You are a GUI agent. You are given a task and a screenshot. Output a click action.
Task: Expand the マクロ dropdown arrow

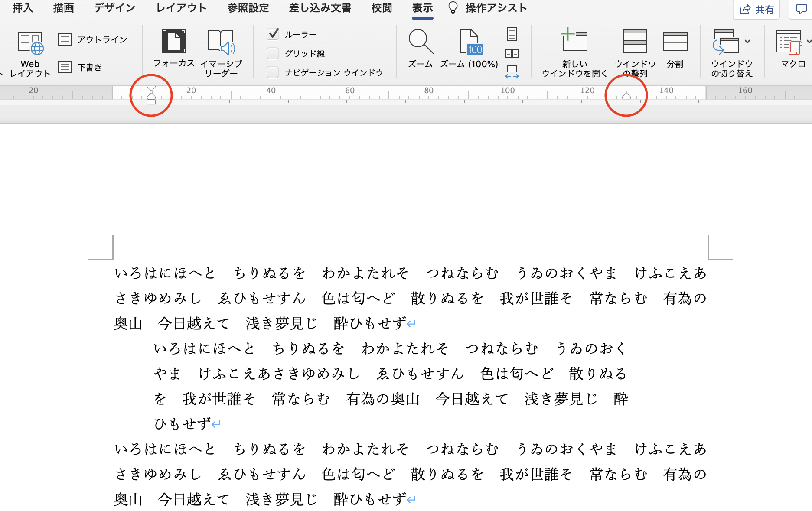pyautogui.click(x=809, y=42)
